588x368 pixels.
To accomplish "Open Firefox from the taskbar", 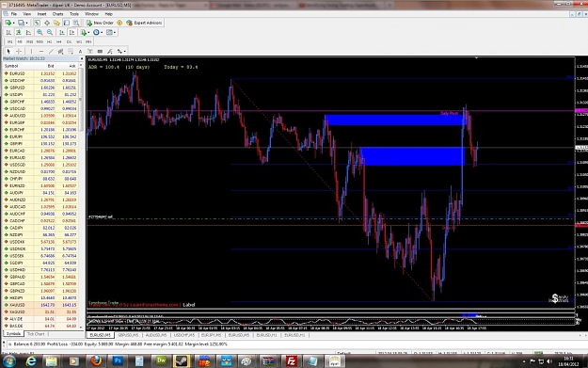I will click(96, 361).
